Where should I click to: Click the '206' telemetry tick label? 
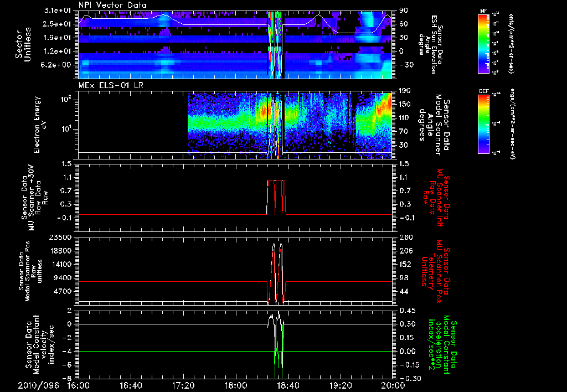coord(405,251)
